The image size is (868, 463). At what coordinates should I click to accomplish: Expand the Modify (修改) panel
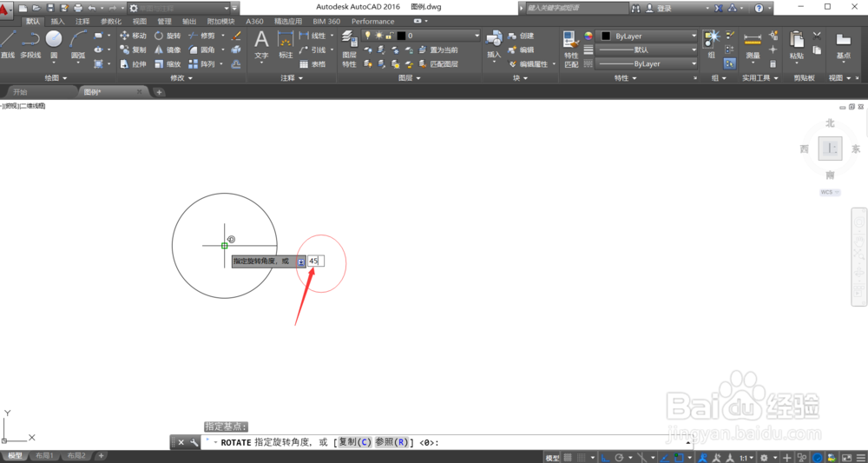(181, 79)
